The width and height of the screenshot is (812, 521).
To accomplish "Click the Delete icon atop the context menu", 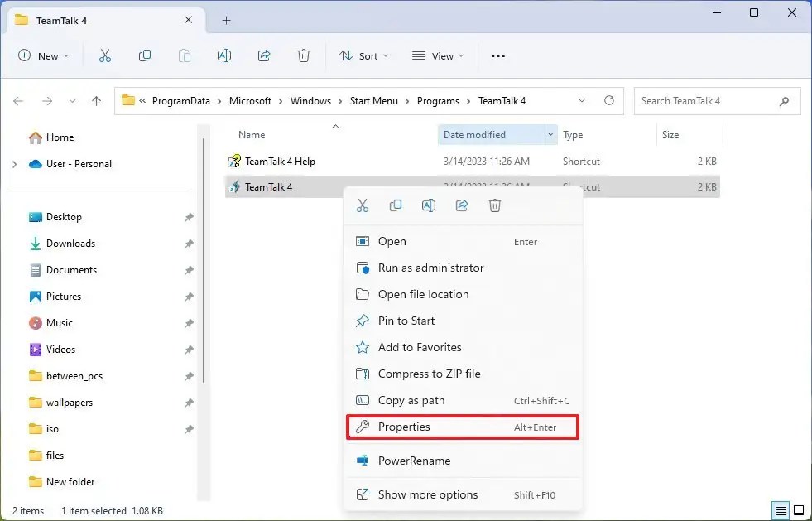I will click(494, 205).
